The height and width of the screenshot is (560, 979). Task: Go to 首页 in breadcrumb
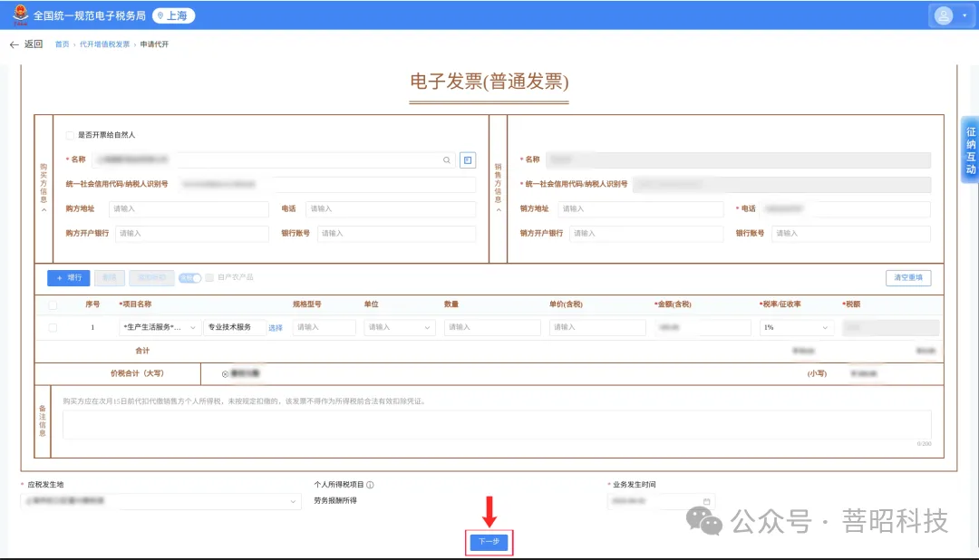pos(62,44)
